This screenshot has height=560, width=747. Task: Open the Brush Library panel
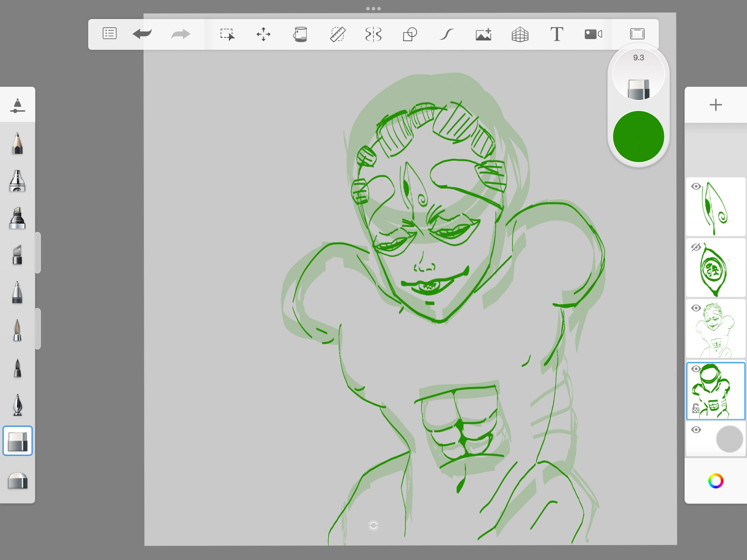pos(17,105)
